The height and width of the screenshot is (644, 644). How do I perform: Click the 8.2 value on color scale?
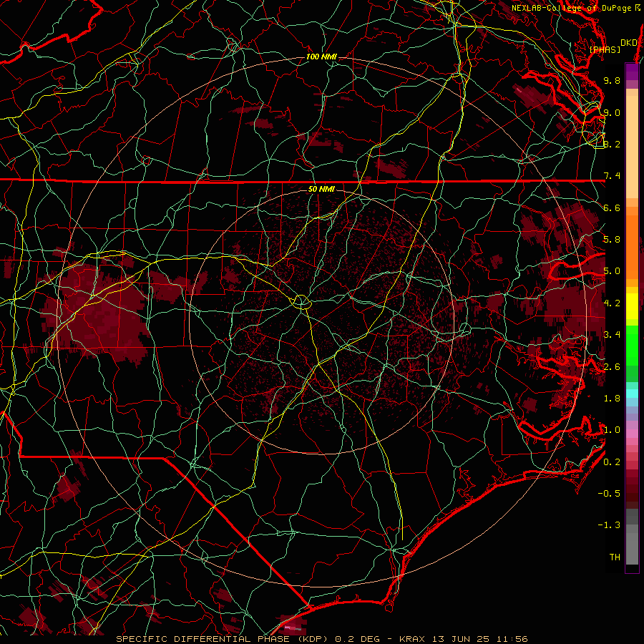pos(612,144)
